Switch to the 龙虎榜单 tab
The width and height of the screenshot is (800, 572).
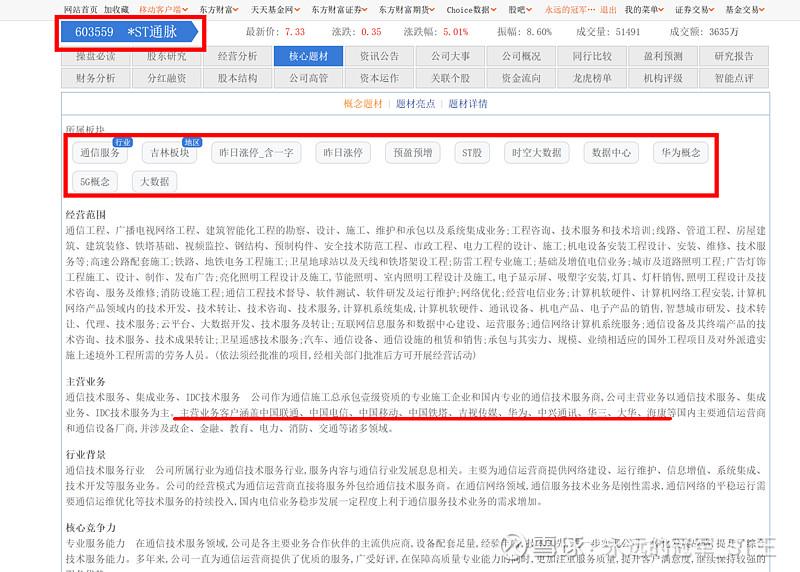[x=592, y=78]
